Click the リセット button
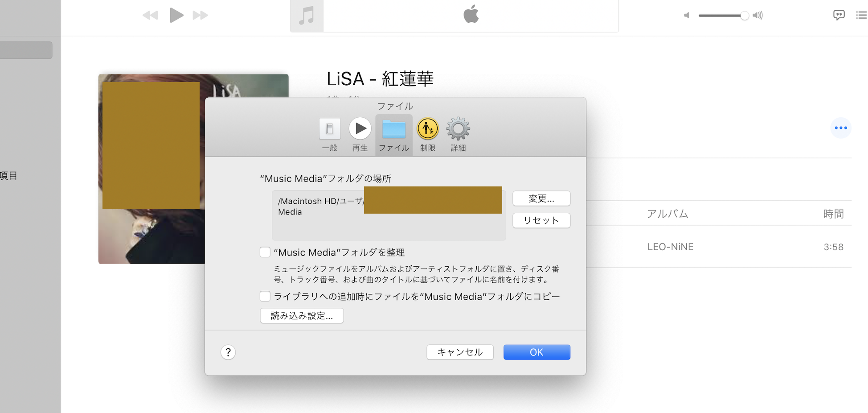Viewport: 868px width, 413px height. coord(541,220)
